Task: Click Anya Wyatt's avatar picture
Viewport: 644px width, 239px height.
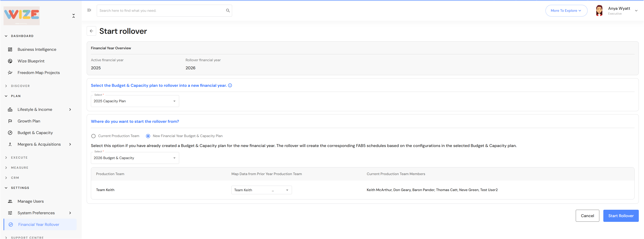Action: click(599, 11)
